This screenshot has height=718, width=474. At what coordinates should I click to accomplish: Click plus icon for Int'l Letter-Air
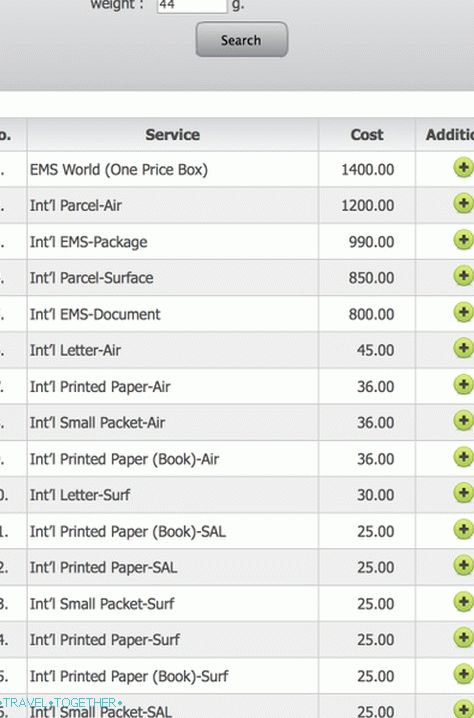click(463, 348)
